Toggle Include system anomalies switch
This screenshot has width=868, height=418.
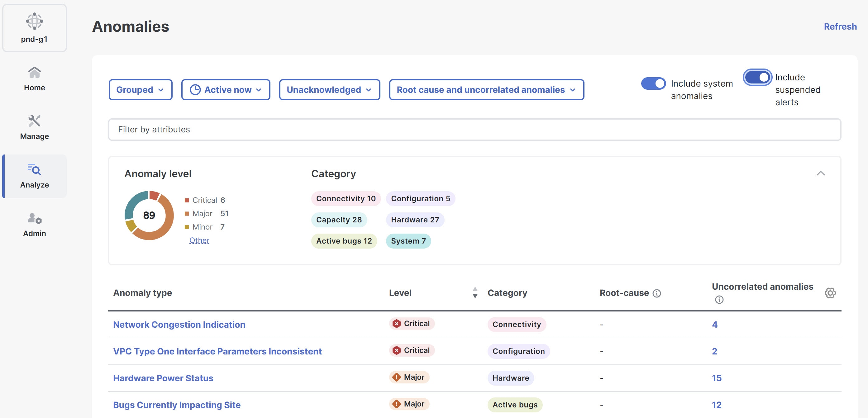(x=653, y=83)
